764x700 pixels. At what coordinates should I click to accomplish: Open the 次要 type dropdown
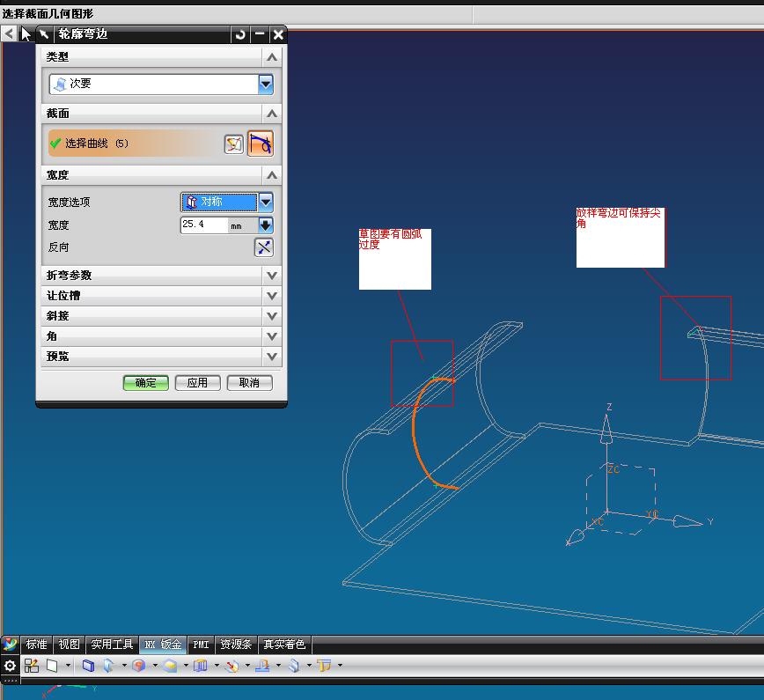pos(266,84)
